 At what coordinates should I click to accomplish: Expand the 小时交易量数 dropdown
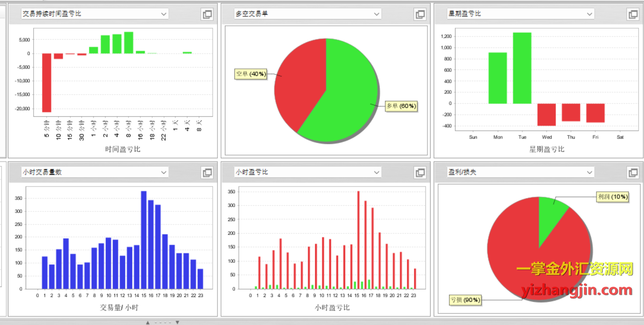pos(164,172)
